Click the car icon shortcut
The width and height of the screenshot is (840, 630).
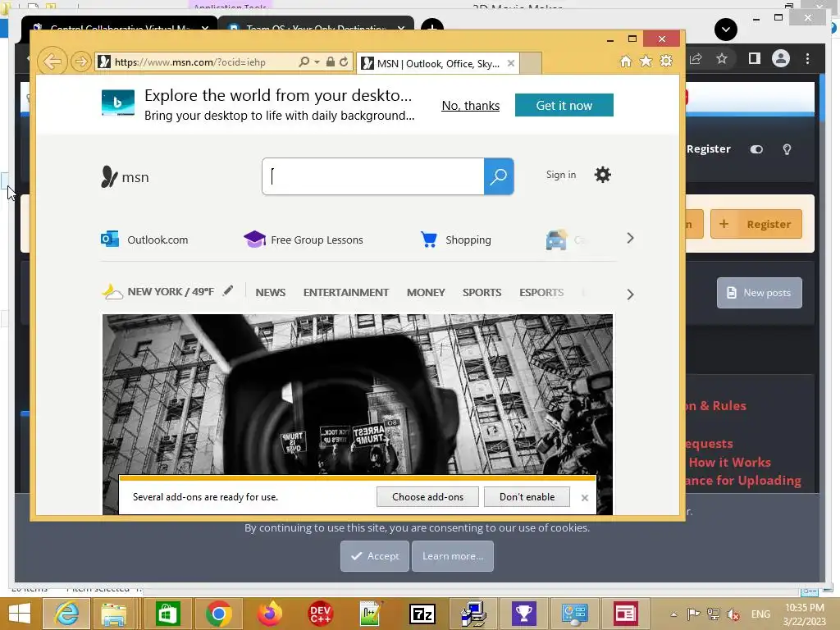[x=557, y=240]
